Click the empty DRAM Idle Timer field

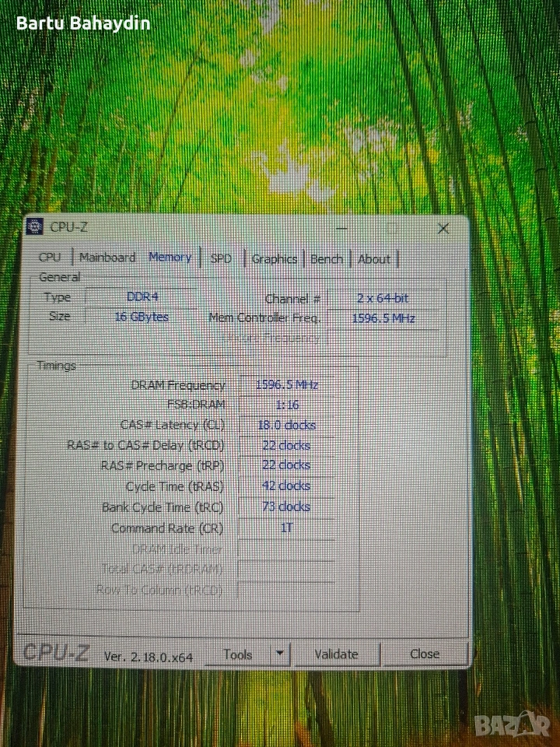[x=287, y=549]
